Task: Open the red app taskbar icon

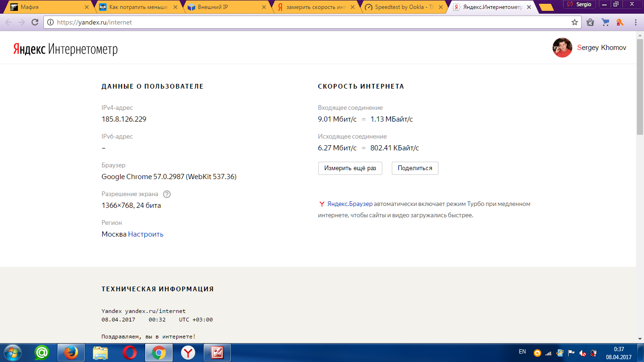Action: (x=217, y=353)
